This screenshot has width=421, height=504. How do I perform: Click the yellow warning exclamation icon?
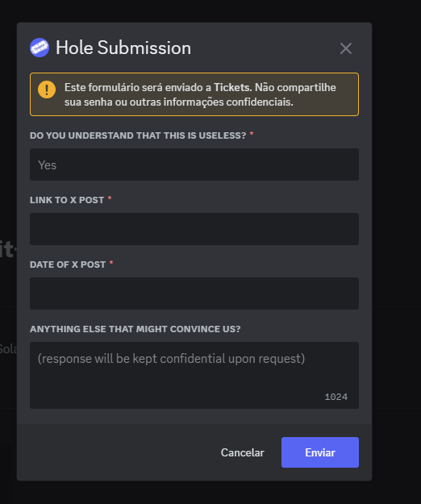point(47,90)
